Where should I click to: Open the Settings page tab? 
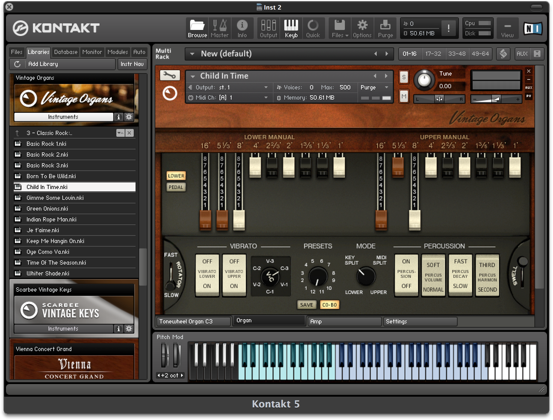pyautogui.click(x=420, y=321)
